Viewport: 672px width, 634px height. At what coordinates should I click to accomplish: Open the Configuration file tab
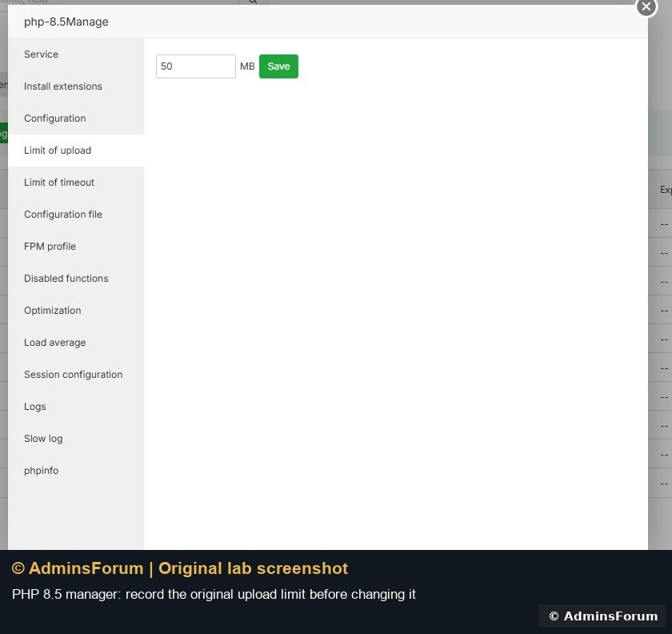click(x=76, y=215)
